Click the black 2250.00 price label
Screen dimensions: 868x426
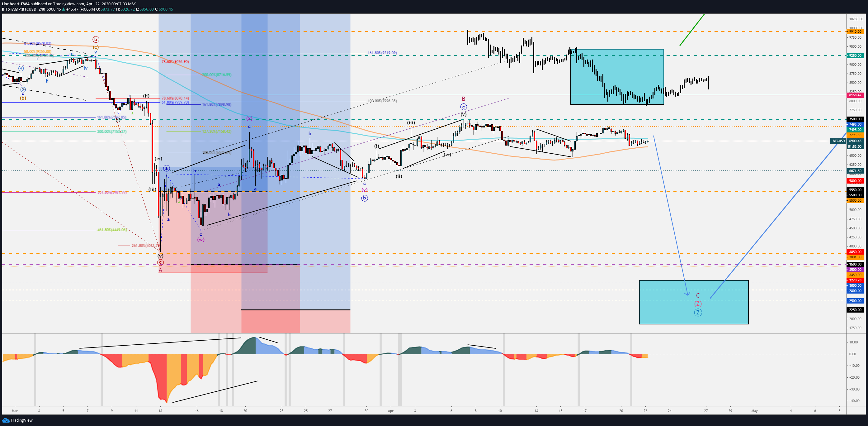click(855, 310)
